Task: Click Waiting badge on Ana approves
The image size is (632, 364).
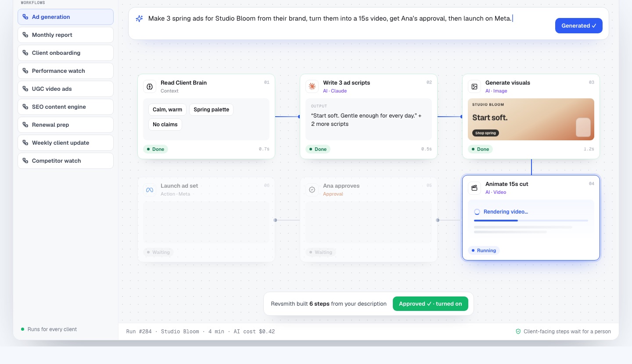Action: 320,252
